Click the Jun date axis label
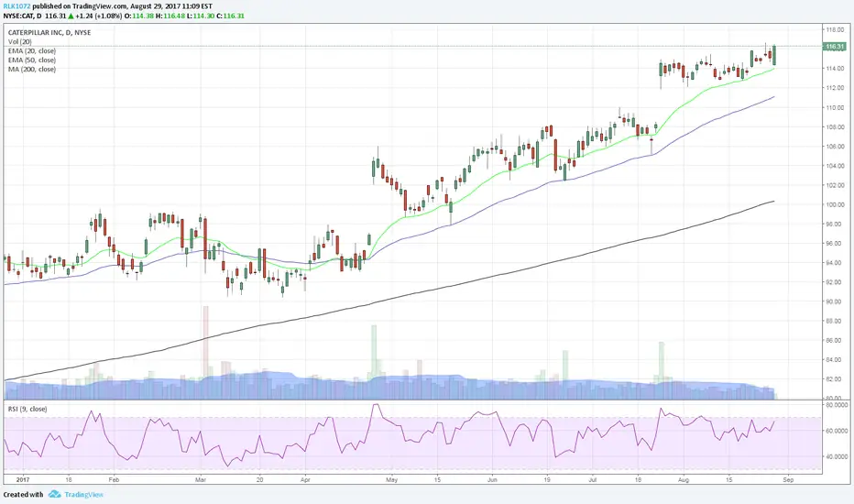Screen dimensions: 854x504 click(492, 480)
